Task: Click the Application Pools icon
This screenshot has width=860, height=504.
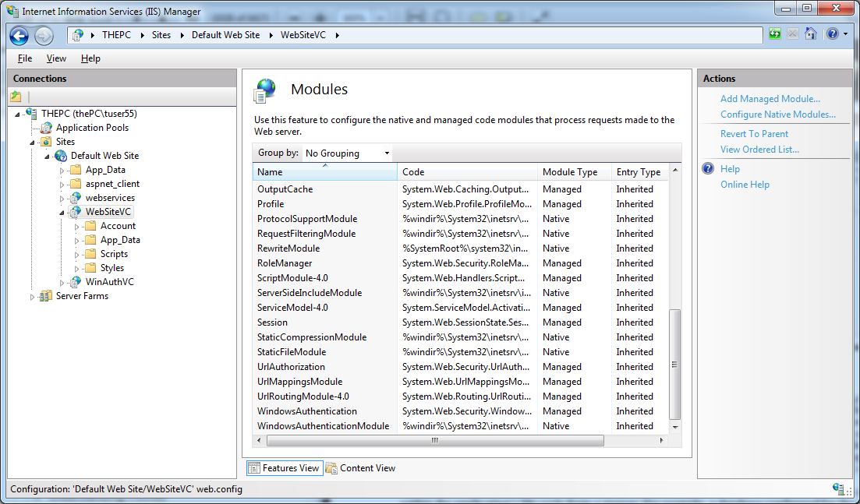Action: [x=47, y=128]
